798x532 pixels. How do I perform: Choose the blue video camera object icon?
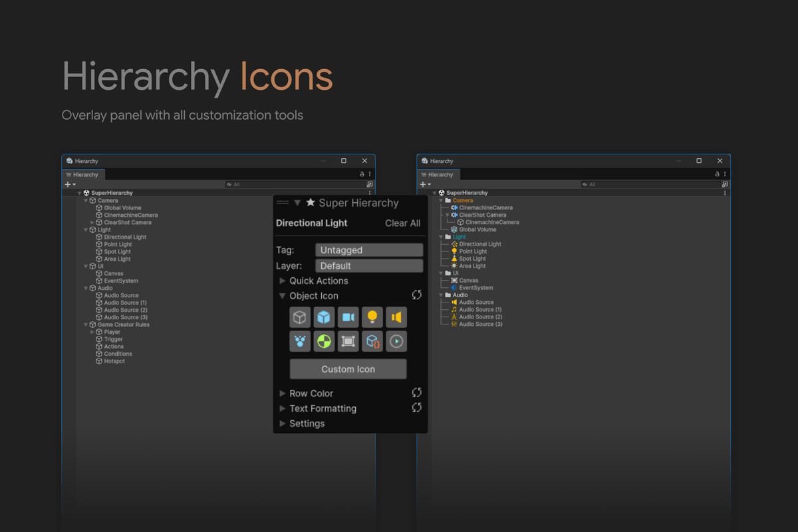coord(348,317)
